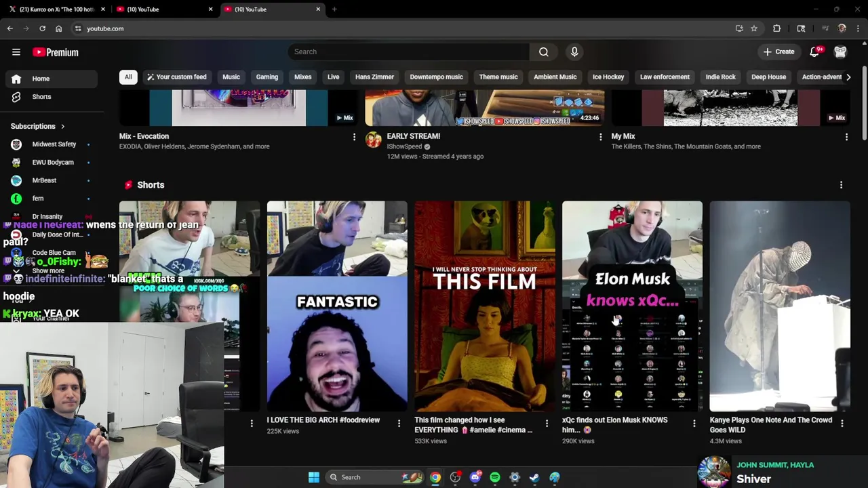868x488 pixels.
Task: Open the IShowSpeed channel link
Action: tap(404, 146)
